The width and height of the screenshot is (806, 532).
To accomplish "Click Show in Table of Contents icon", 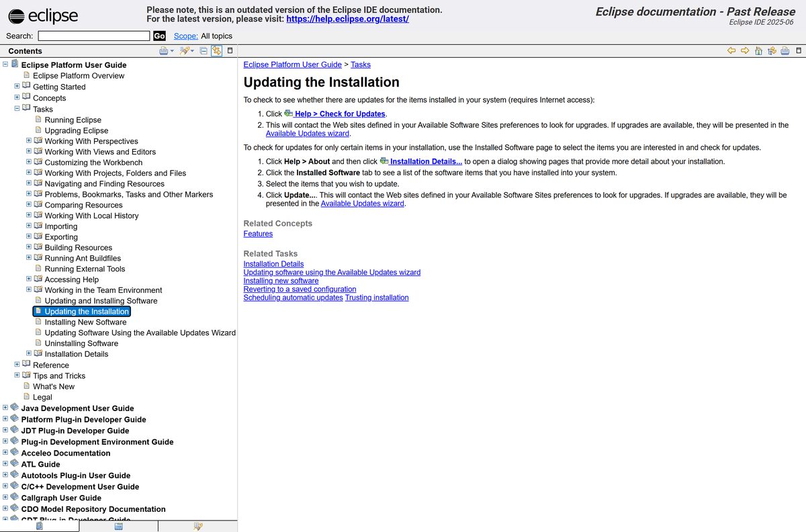I will click(772, 51).
